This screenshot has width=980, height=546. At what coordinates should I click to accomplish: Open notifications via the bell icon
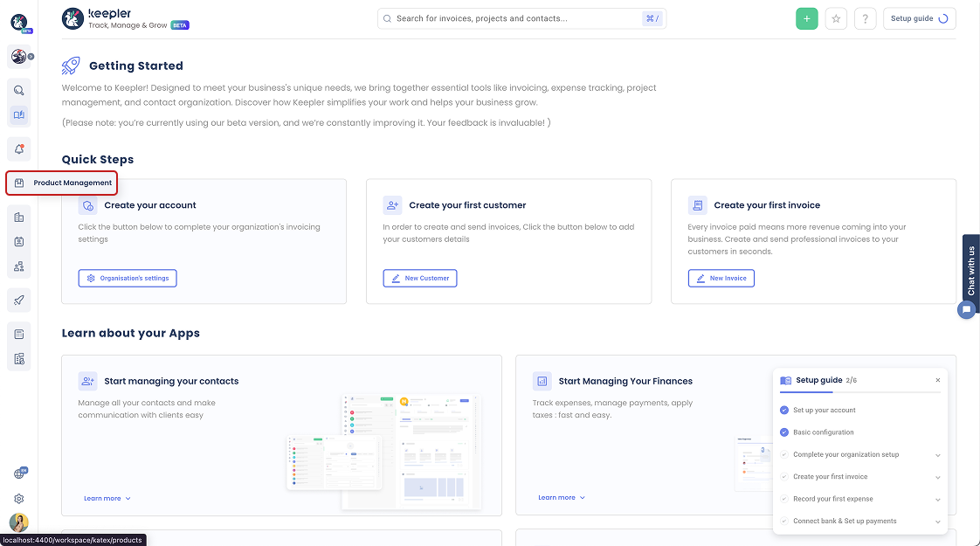tap(19, 149)
